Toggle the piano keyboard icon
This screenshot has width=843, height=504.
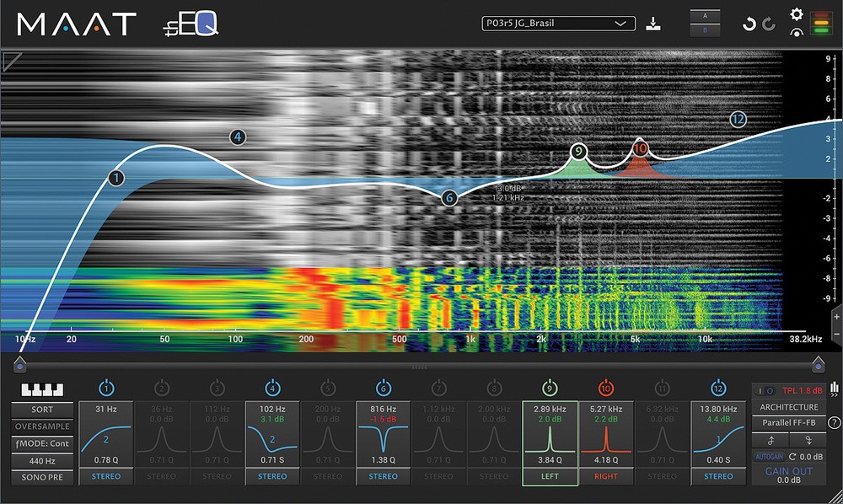coord(42,389)
